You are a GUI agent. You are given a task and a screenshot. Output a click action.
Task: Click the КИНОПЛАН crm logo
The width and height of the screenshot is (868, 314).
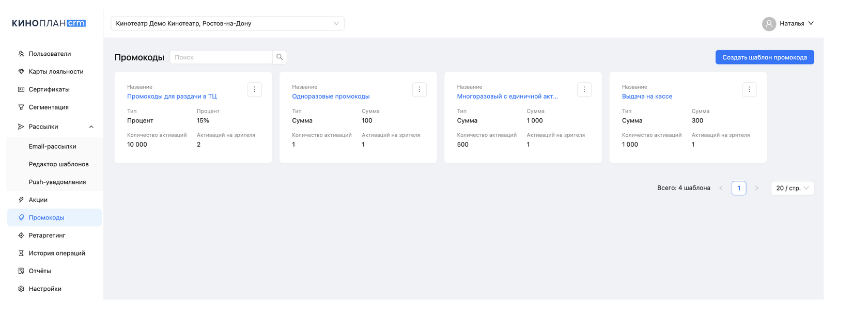pyautogui.click(x=49, y=23)
